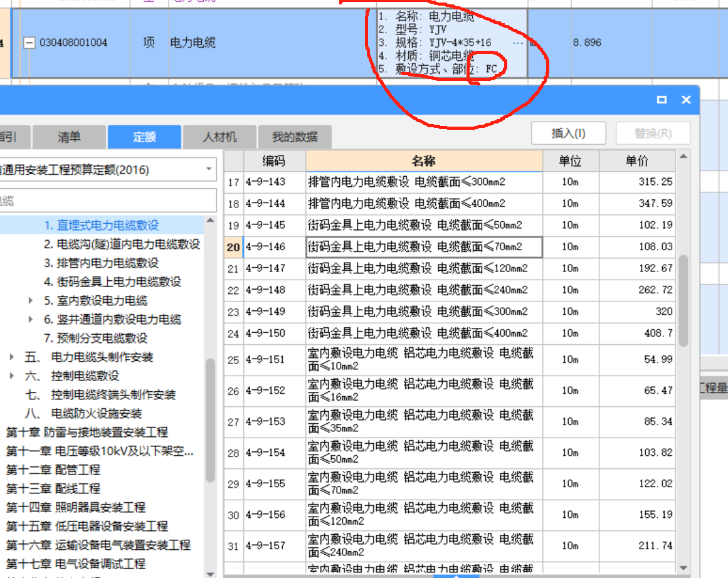
Task: Open 第十一章 电压等级10kV及以下架空
Action: pyautogui.click(x=99, y=451)
